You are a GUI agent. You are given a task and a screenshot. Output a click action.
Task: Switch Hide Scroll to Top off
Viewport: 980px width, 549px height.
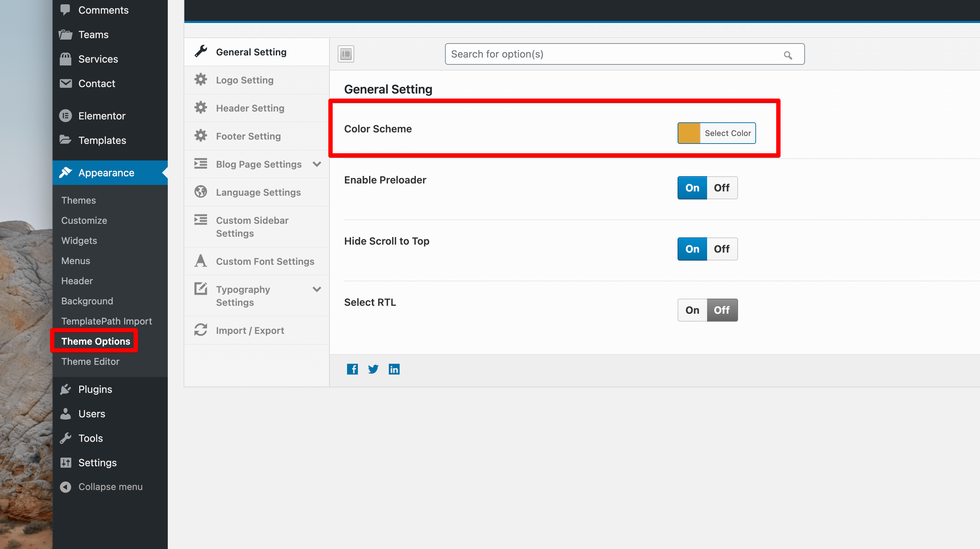722,249
